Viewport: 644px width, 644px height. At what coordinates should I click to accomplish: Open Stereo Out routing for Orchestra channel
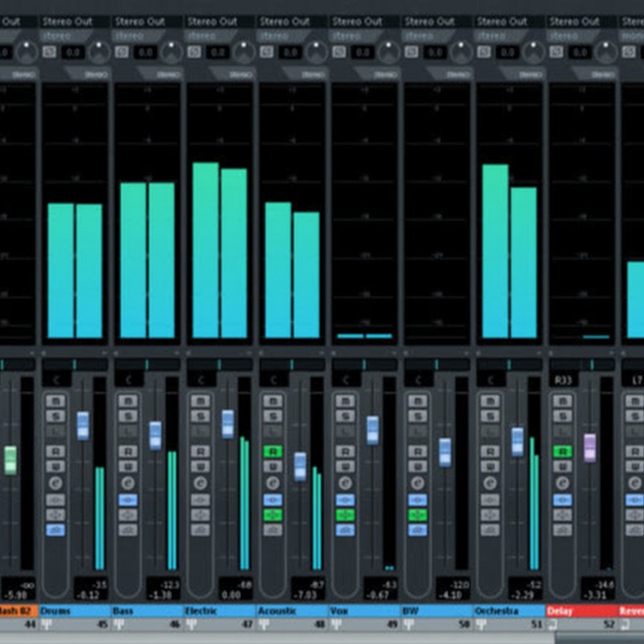(x=503, y=21)
